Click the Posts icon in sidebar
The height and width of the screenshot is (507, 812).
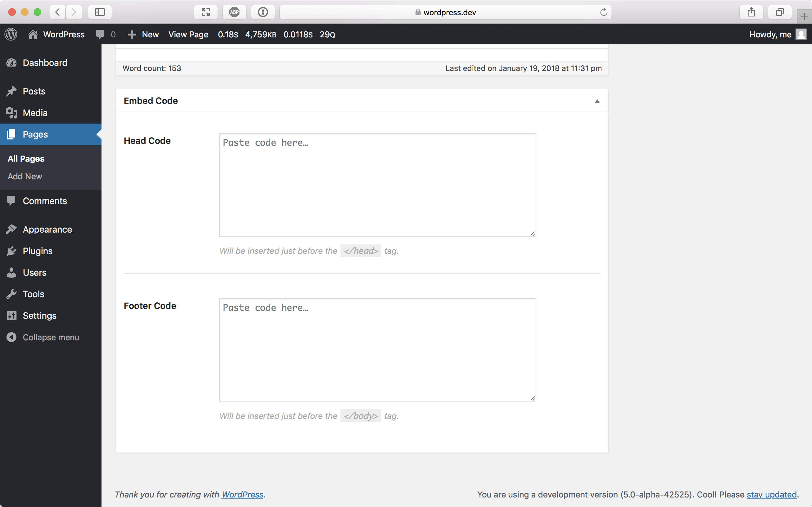11,91
